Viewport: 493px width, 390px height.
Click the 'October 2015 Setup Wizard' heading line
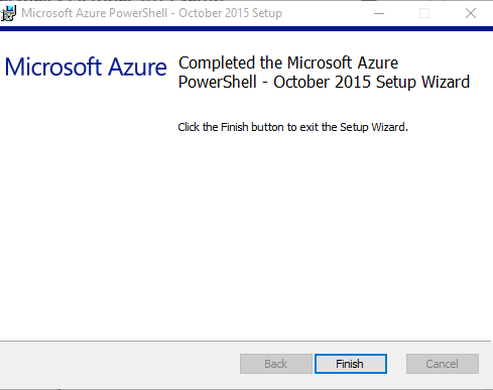pyautogui.click(x=324, y=82)
